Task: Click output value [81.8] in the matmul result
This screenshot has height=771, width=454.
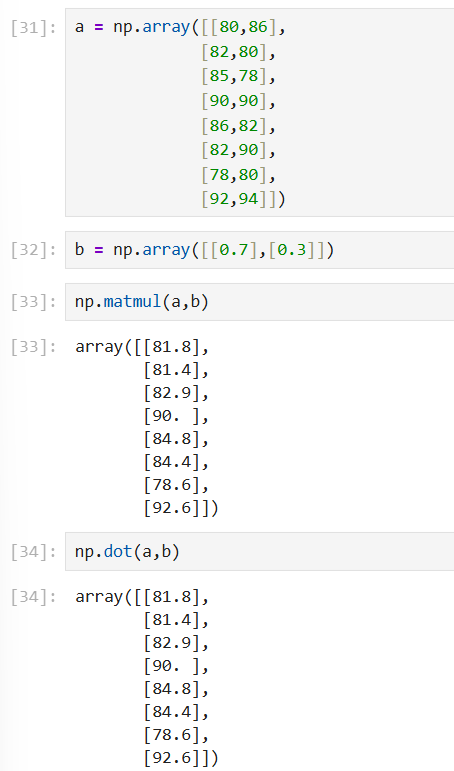Action: pos(172,347)
